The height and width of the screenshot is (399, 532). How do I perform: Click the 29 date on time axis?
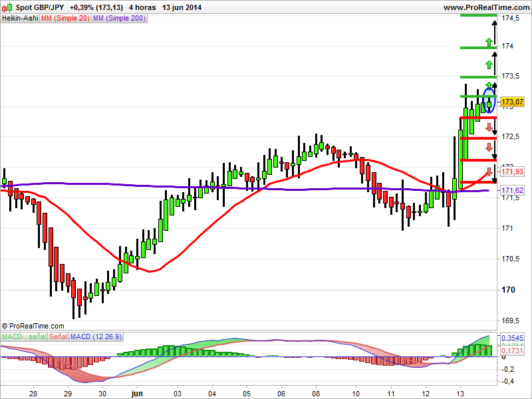point(68,394)
